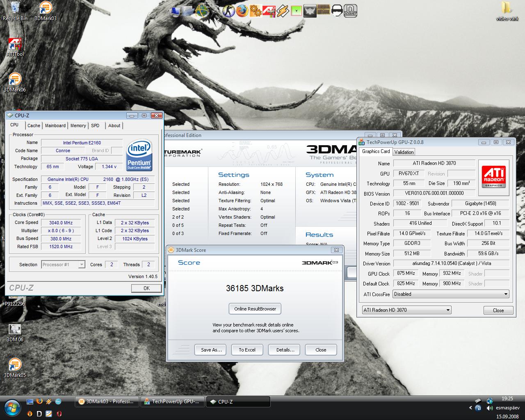Image resolution: width=525 pixels, height=420 pixels.
Task: Open the helmet icon in top dock
Action: (x=337, y=11)
